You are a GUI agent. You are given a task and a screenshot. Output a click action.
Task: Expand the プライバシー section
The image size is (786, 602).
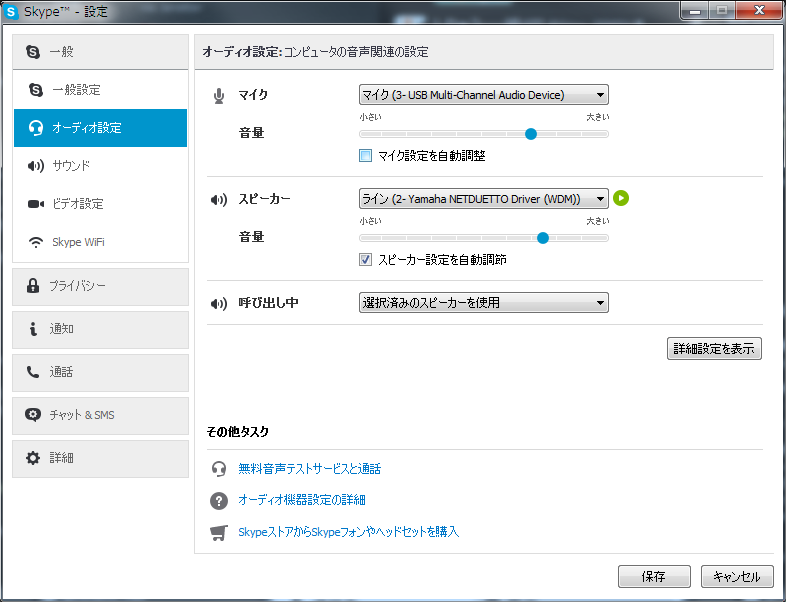[x=100, y=287]
